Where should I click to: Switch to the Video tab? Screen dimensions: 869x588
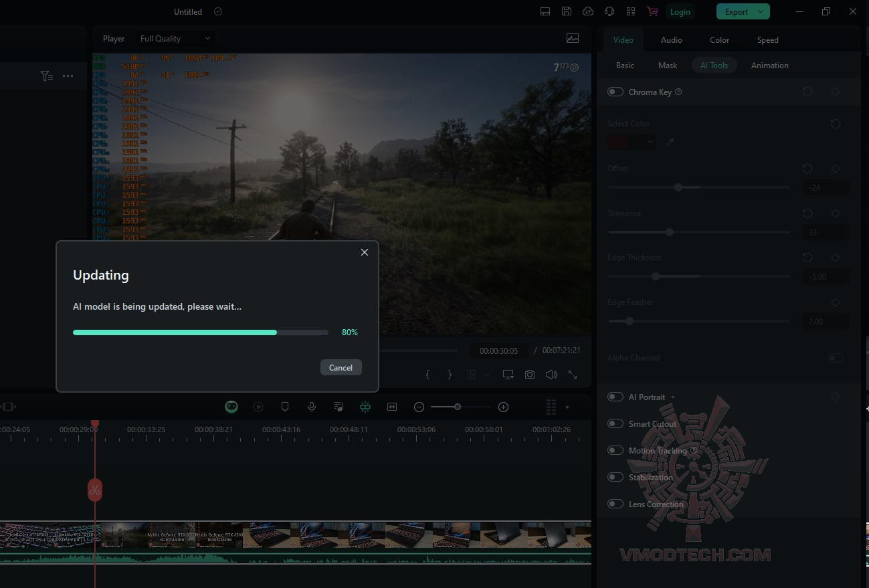[623, 39]
